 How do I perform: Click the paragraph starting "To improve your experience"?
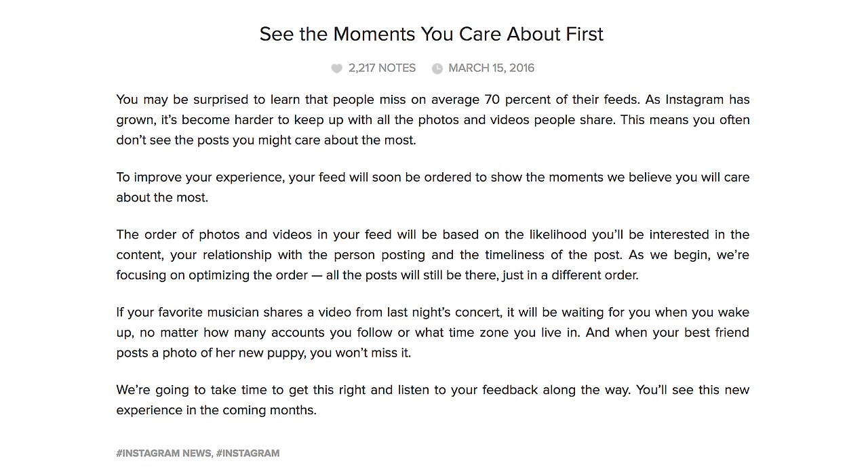433,187
